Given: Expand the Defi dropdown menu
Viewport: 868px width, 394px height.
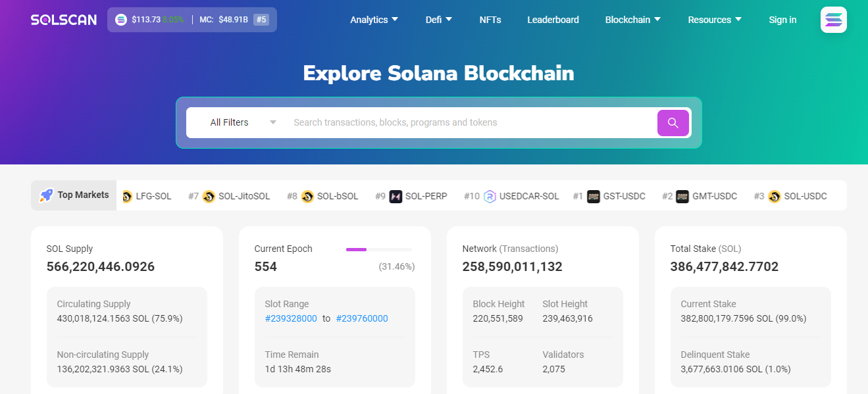Looking at the screenshot, I should (438, 20).
